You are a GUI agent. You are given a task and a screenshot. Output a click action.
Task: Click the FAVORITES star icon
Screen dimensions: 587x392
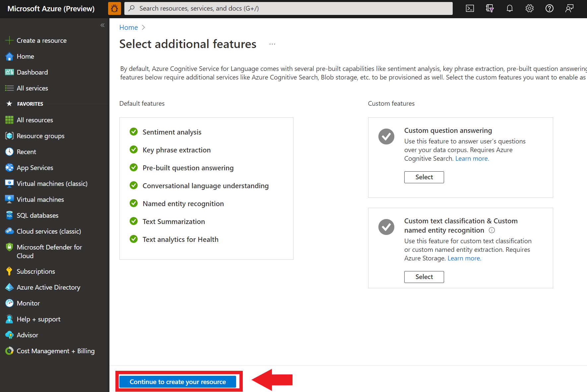tap(9, 104)
